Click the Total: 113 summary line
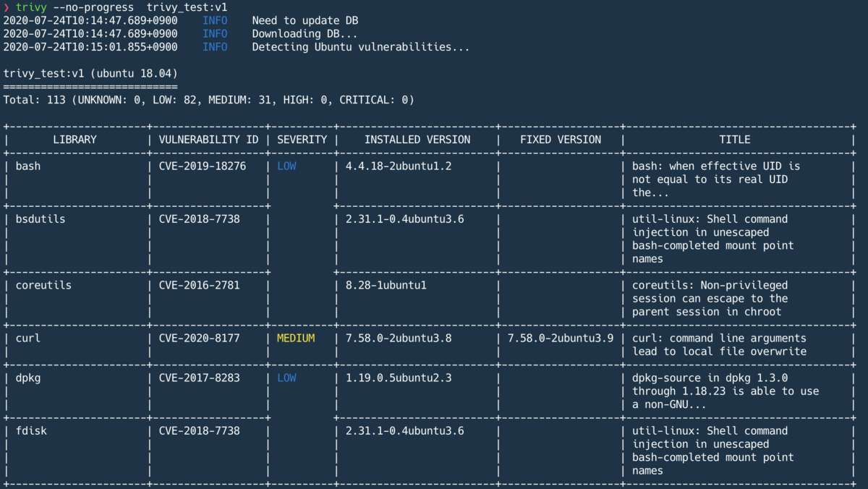868x489 pixels. [208, 100]
